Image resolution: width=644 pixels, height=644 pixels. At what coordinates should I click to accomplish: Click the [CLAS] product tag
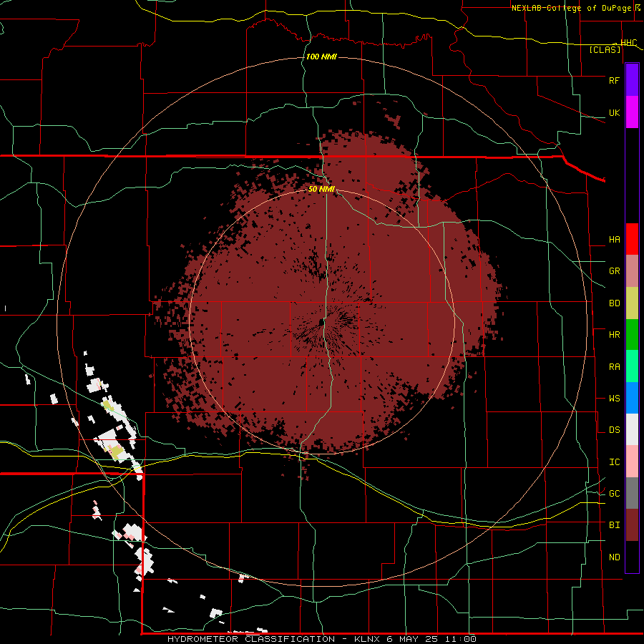point(605,49)
